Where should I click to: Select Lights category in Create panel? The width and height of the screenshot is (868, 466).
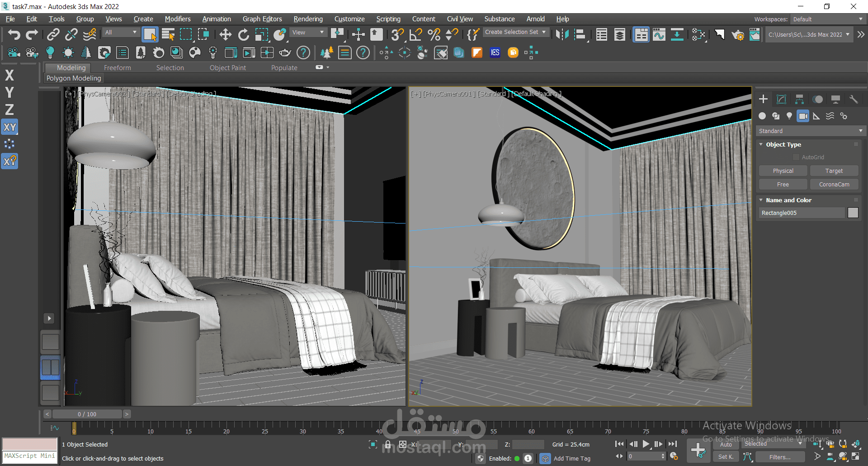coord(789,116)
